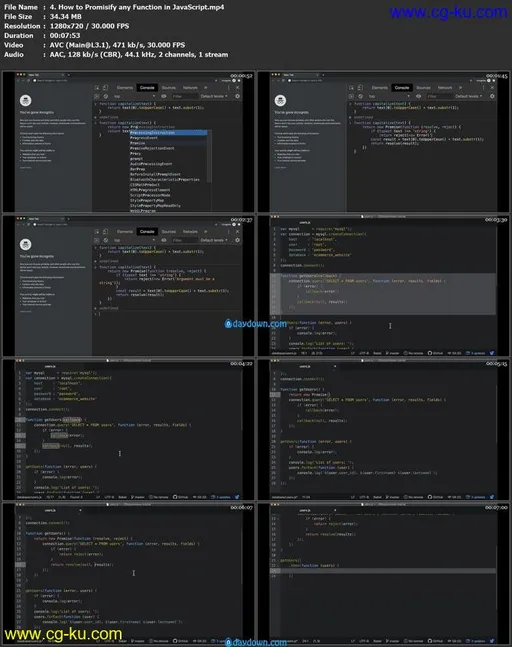512x647 pixels.
Task: Click the Filter field in the 00:01:45 frame
Action: pos(439,96)
